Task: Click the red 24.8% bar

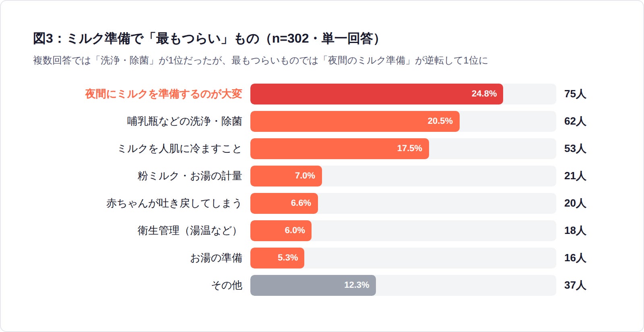Action: pos(376,94)
